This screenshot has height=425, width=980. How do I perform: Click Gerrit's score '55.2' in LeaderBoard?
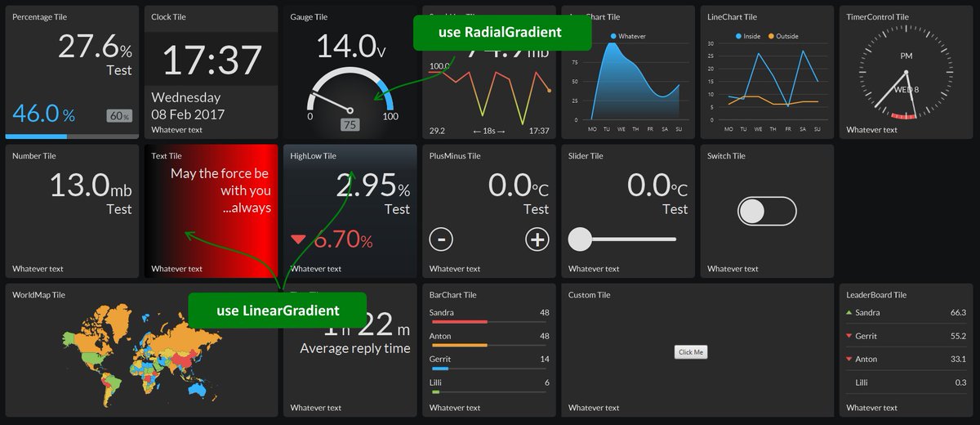958,336
